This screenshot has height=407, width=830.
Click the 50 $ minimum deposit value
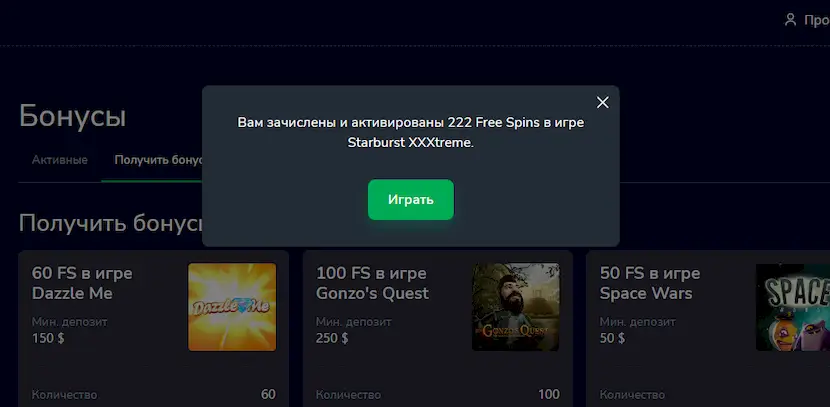[x=612, y=338]
